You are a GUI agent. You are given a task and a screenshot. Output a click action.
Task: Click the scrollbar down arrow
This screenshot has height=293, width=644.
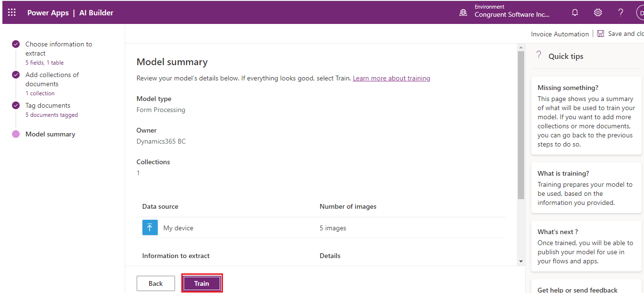click(x=521, y=261)
